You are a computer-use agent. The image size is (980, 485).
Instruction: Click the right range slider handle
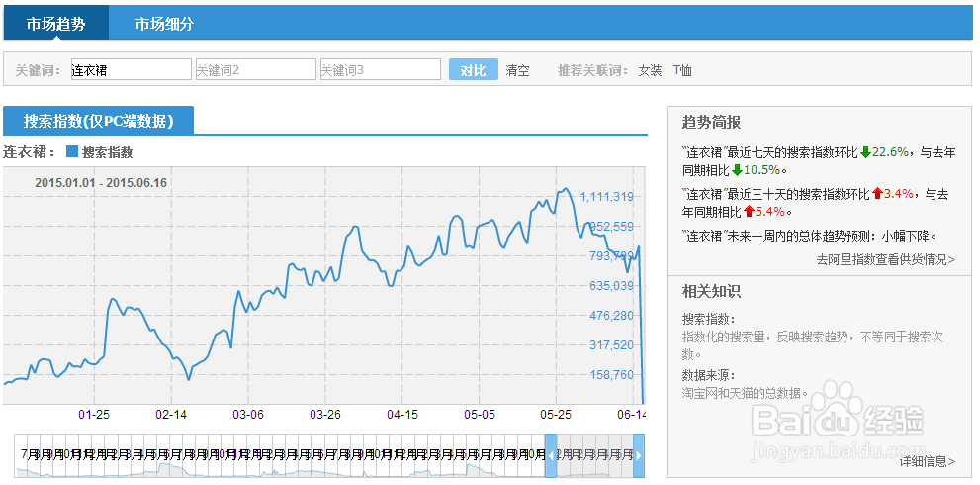point(639,455)
